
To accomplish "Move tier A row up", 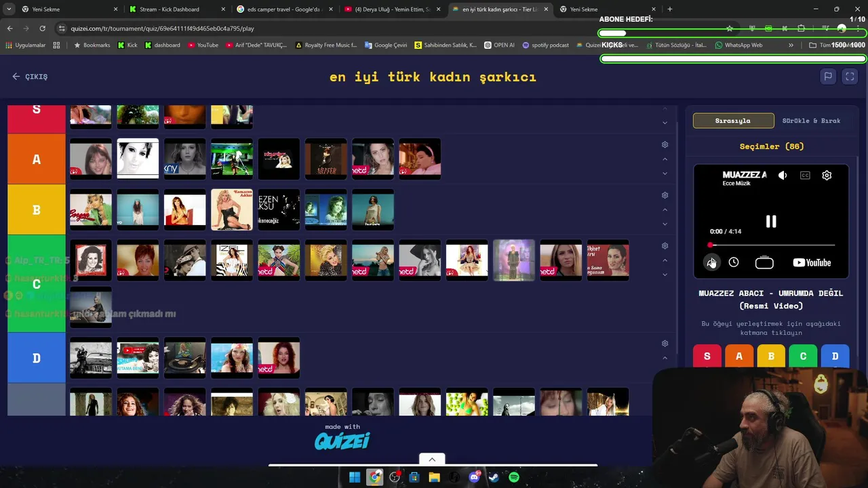I will coord(665,159).
